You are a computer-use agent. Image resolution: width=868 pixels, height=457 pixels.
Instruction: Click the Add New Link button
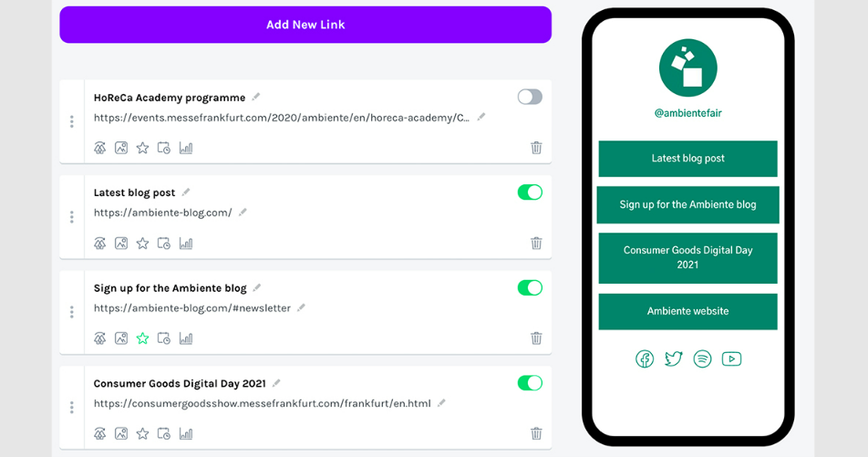tap(305, 25)
